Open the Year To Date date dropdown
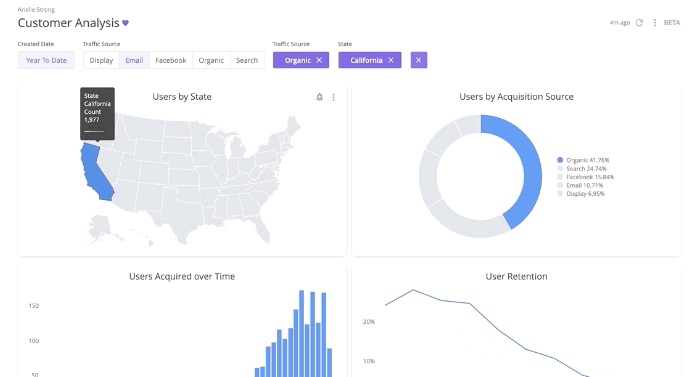The height and width of the screenshot is (377, 692). pos(46,60)
